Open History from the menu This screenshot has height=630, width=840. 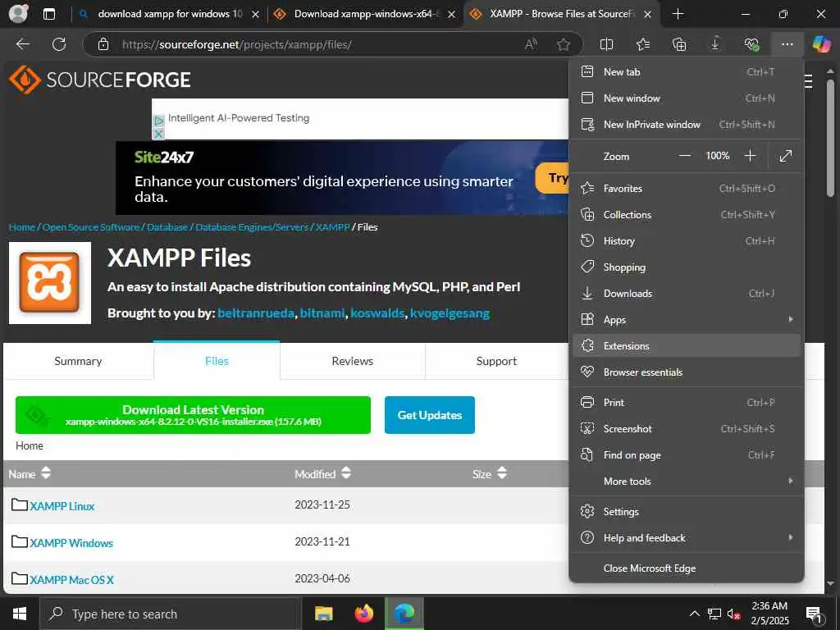pyautogui.click(x=687, y=241)
